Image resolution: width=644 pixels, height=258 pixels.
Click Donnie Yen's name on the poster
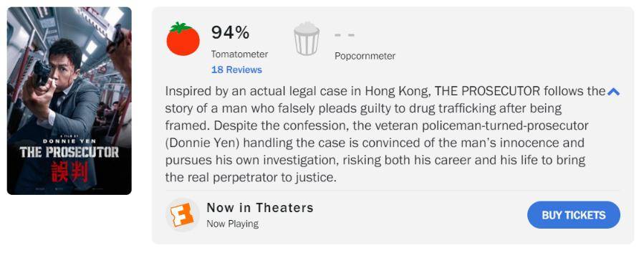pyautogui.click(x=69, y=141)
